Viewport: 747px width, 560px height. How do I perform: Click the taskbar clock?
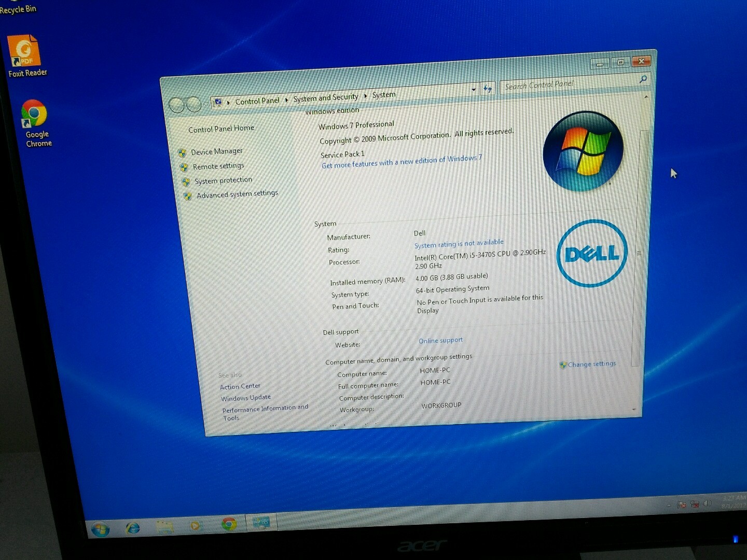point(733,501)
